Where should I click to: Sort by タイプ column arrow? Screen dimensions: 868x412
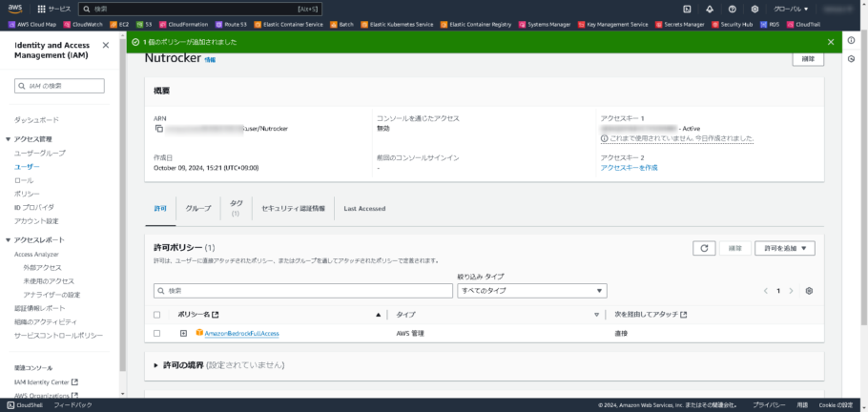596,315
